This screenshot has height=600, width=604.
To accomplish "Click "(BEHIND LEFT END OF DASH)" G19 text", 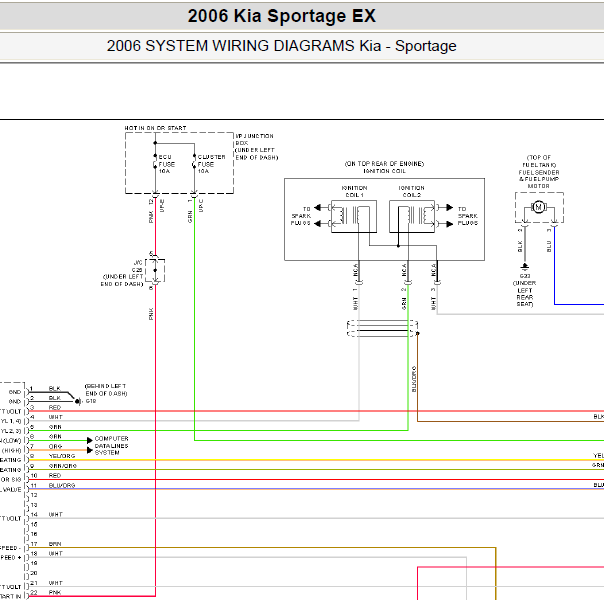I will coord(106,390).
